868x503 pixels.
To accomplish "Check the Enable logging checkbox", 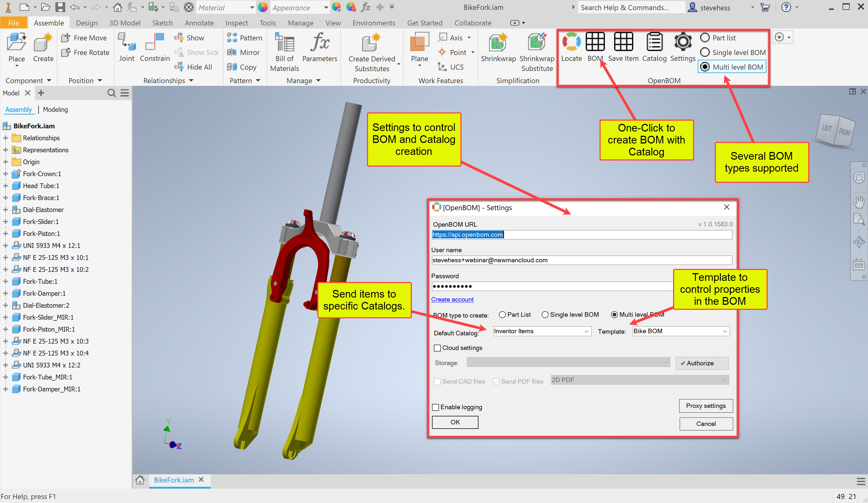I will point(435,407).
